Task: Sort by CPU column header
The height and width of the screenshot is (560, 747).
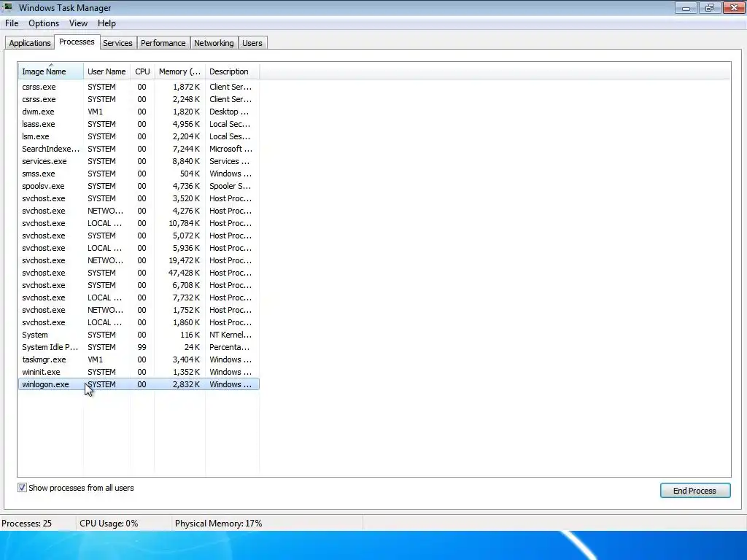Action: [x=142, y=71]
